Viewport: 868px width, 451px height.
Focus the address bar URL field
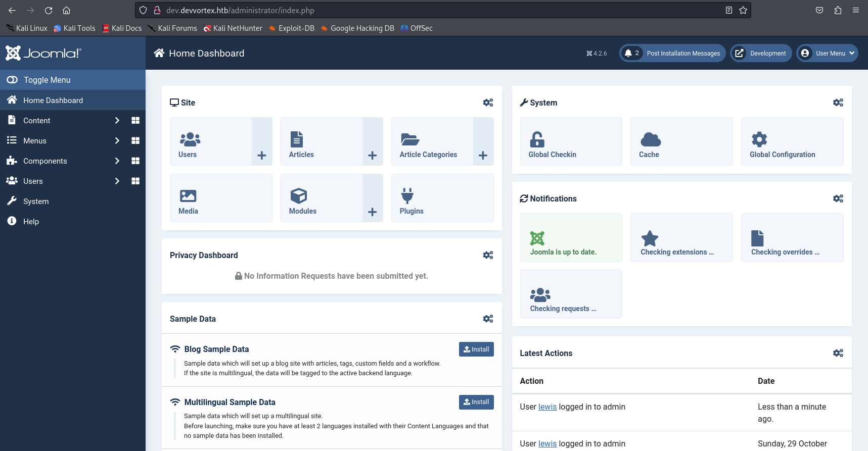(443, 10)
